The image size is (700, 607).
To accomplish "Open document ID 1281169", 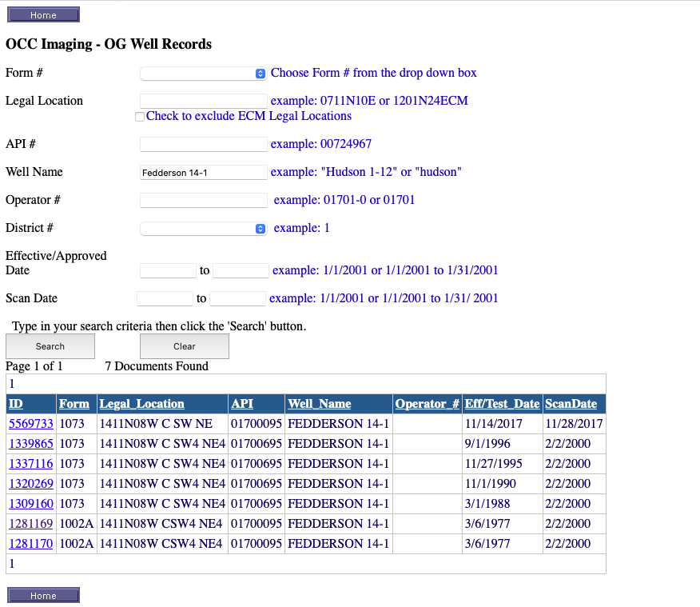I will point(31,524).
